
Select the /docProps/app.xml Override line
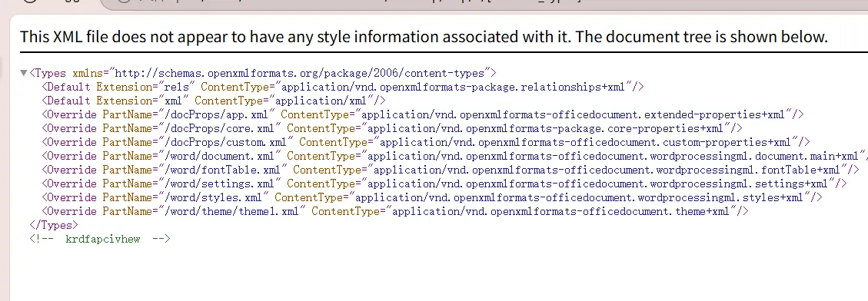coord(423,114)
